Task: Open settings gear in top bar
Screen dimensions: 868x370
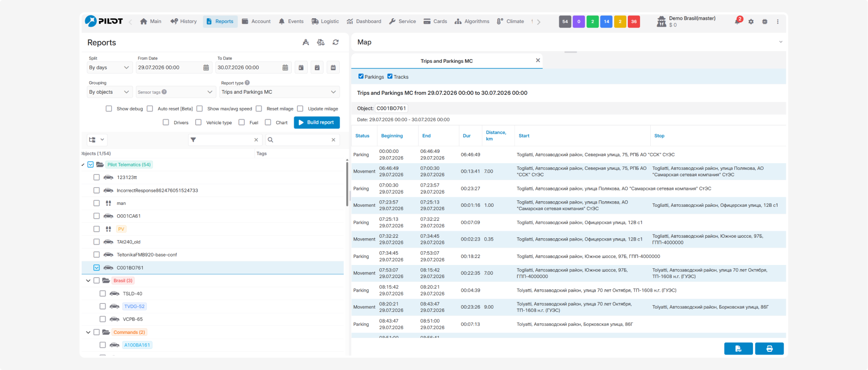Action: pyautogui.click(x=751, y=22)
